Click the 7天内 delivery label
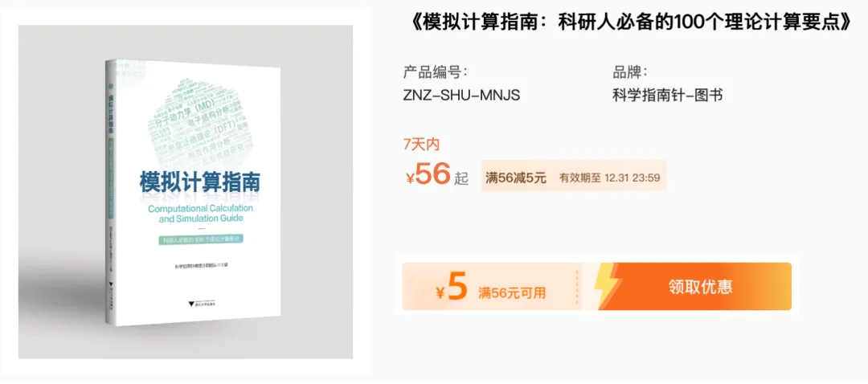 pyautogui.click(x=420, y=145)
